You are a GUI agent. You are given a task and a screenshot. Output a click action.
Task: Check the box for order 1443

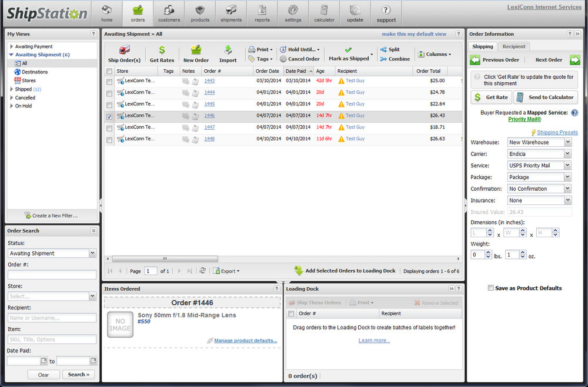coord(109,82)
